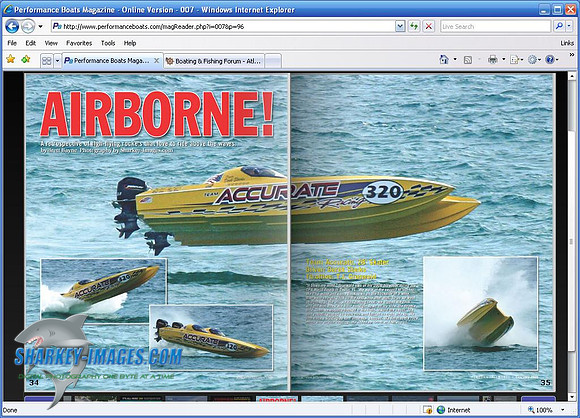Click the search magnifier button
580x418 pixels.
pos(559,26)
